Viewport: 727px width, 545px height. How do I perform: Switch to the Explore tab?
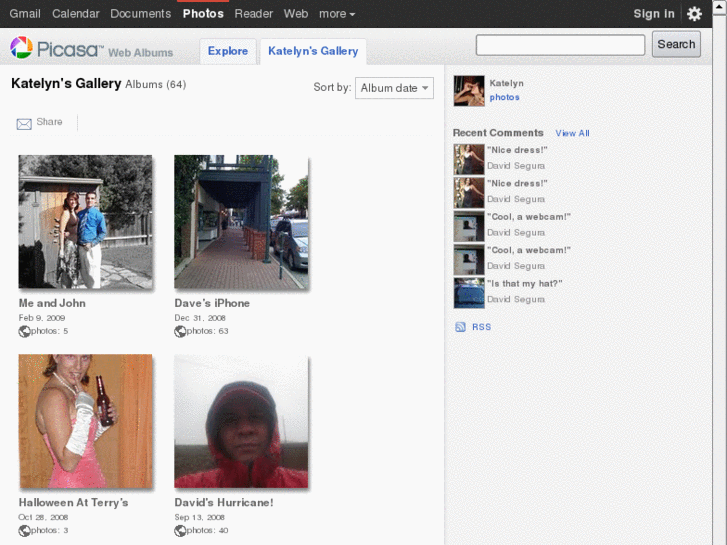[x=228, y=51]
